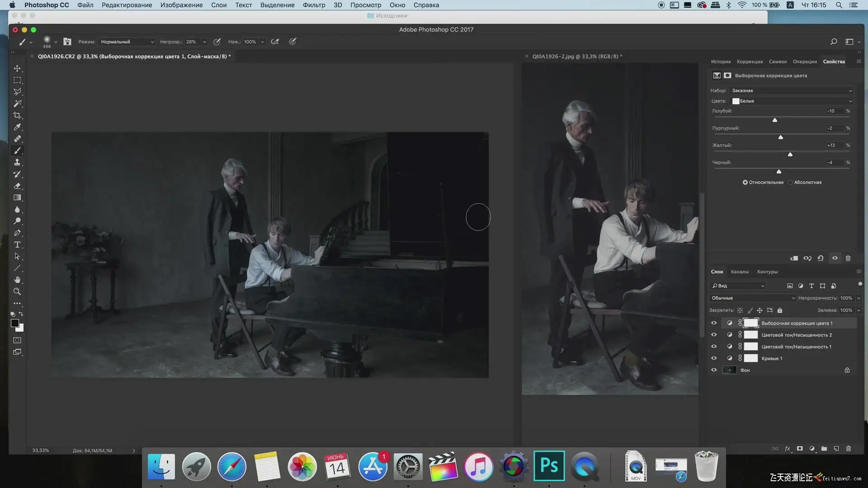Screen dimensions: 868x488
Task: Expand the Цвета dropdown showing Белые
Action: tap(792, 101)
